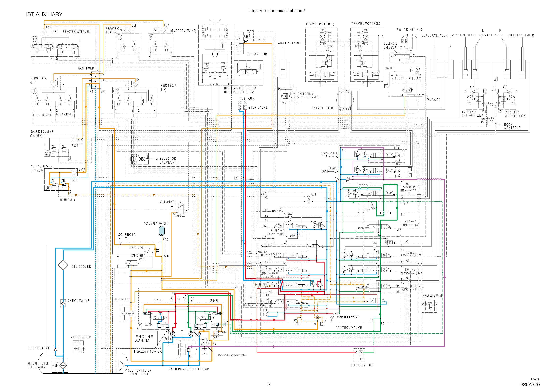Click the ARM No.1 label
The image size is (555, 392).
[277, 230]
